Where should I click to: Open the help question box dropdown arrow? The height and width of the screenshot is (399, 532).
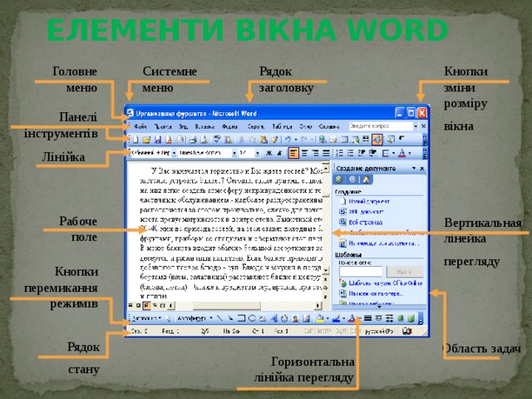pyautogui.click(x=416, y=126)
